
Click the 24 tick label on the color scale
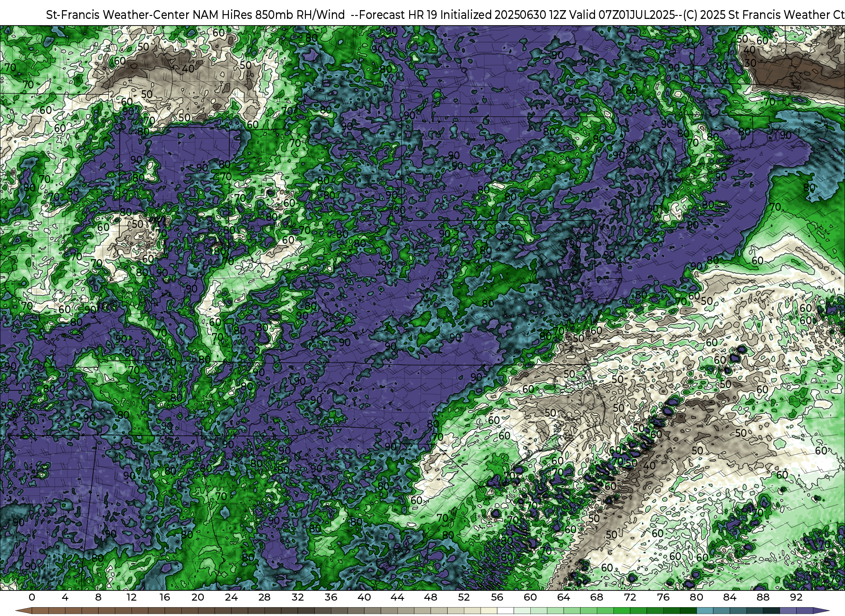click(x=231, y=597)
